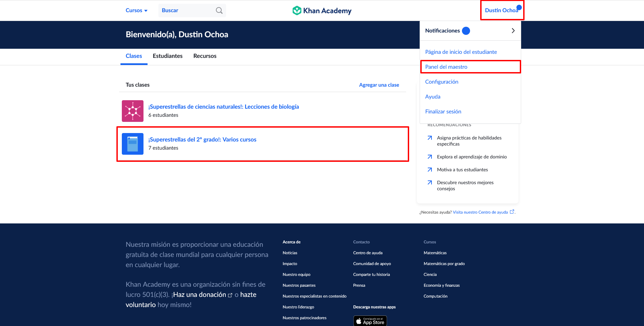The image size is (644, 326).
Task: Click the App Store download badge
Action: click(370, 321)
